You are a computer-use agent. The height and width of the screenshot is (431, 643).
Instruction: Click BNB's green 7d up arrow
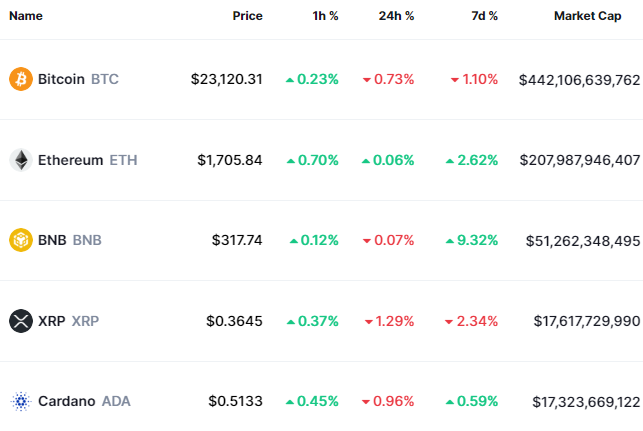click(x=450, y=240)
